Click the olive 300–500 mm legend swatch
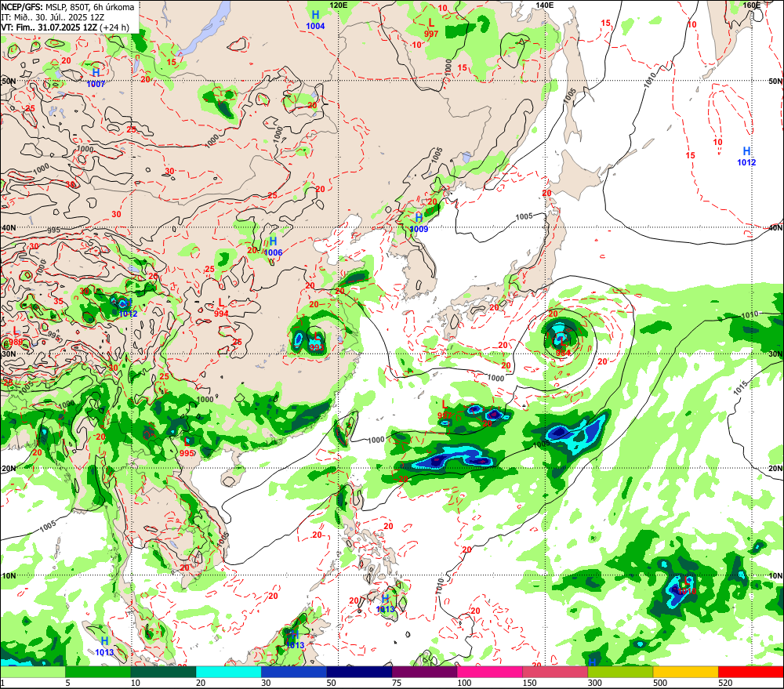This screenshot has width=784, height=689. coord(620,672)
